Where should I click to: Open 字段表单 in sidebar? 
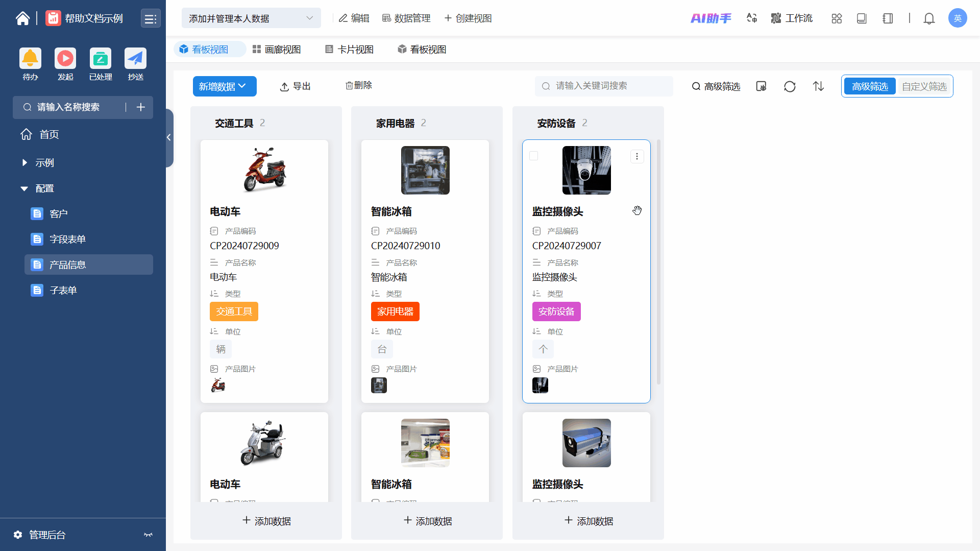(x=89, y=239)
